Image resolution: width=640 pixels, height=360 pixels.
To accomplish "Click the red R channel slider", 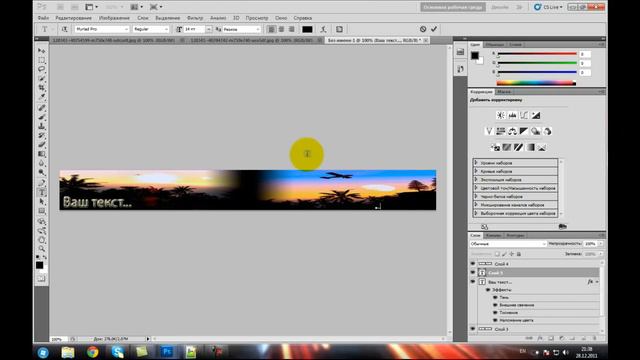I will point(536,54).
